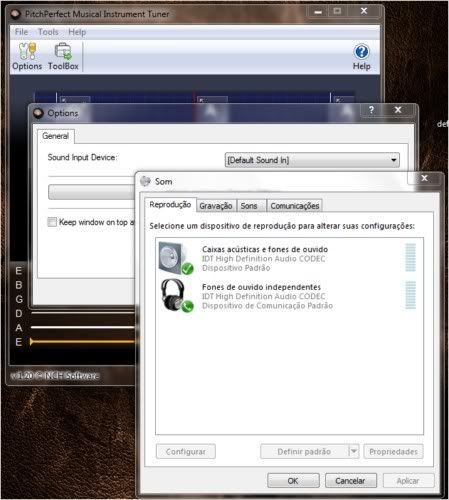Select the speaker device icon for Caixas acústicas
449x500 pixels.
(176, 258)
